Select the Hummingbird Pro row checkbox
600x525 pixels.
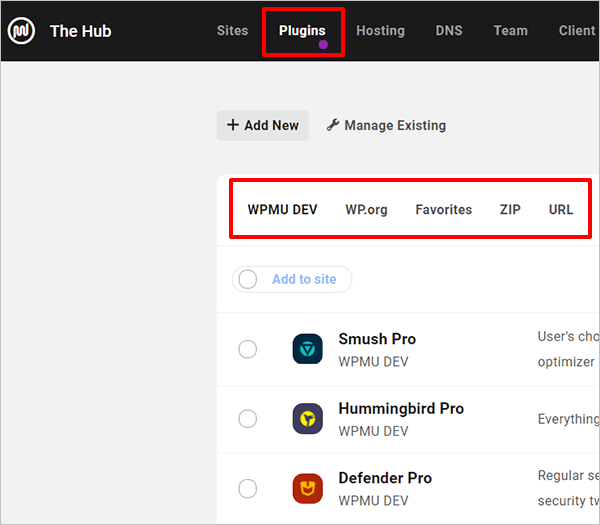click(x=248, y=418)
